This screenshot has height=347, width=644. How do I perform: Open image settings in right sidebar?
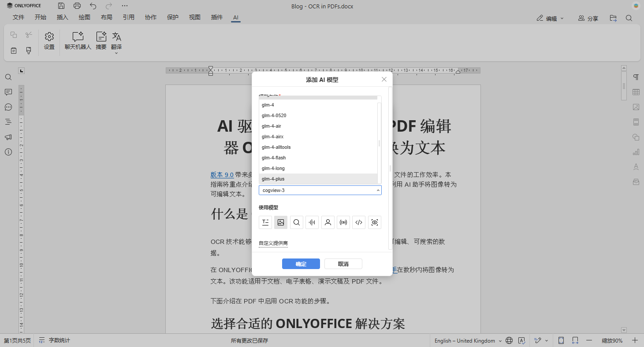point(636,107)
